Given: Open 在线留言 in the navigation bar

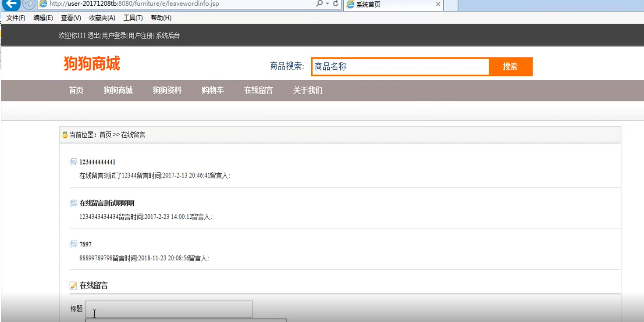Looking at the screenshot, I should (x=259, y=90).
